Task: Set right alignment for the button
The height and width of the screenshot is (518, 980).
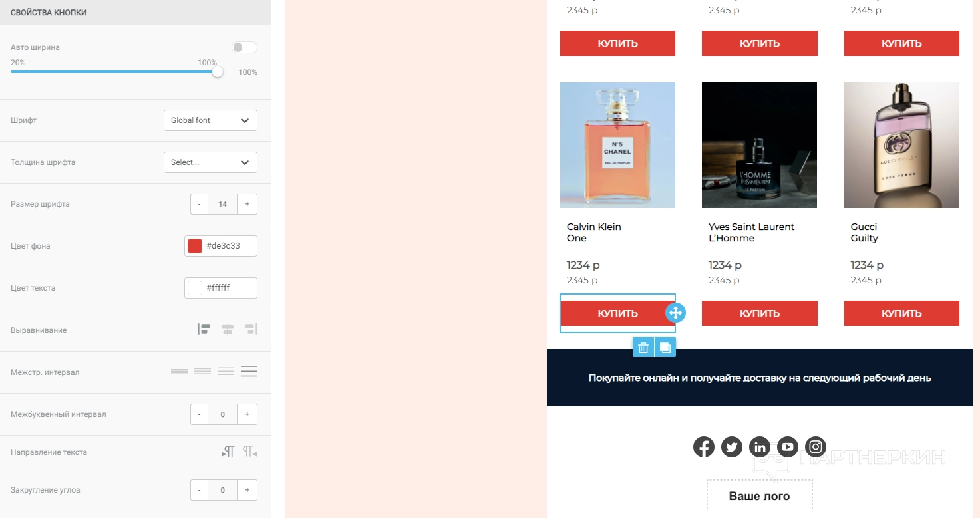Action: coord(250,329)
